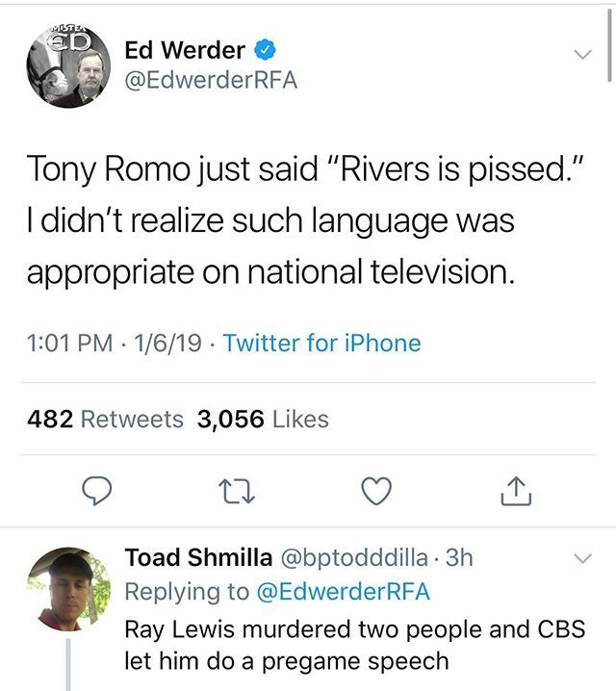
Task: Open the Twitter for iPhone link
Action: 322,343
